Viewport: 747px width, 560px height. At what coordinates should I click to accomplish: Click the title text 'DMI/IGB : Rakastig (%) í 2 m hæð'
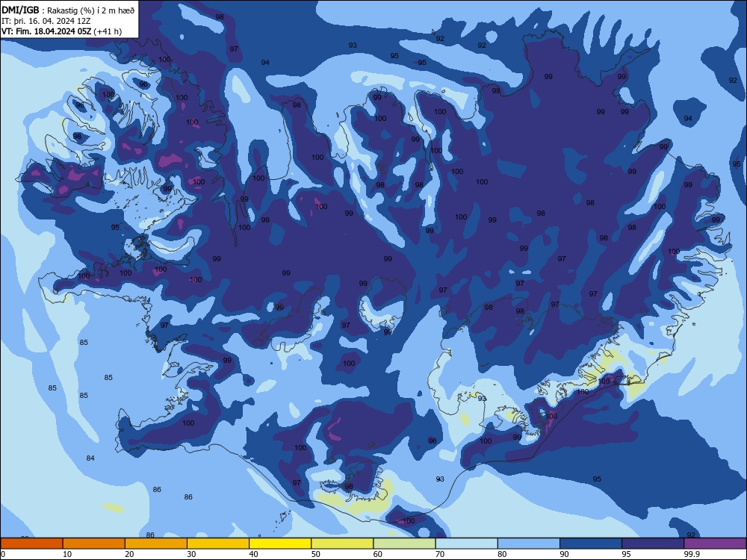coord(68,10)
